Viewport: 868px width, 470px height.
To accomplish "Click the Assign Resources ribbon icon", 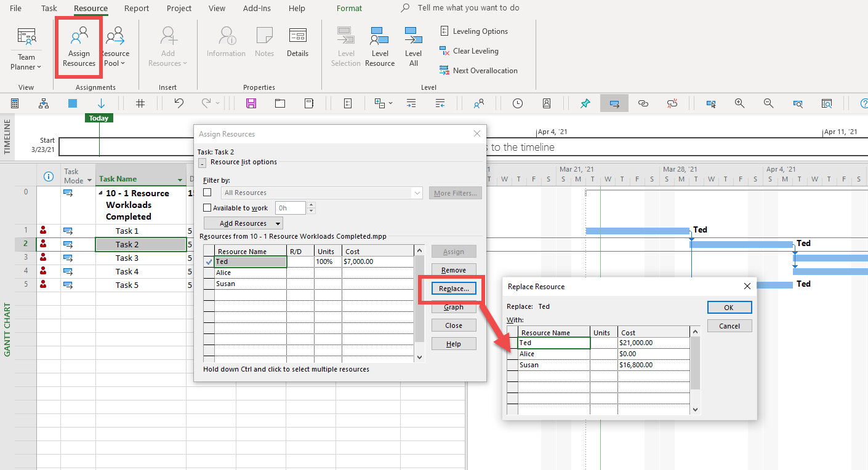I will click(79, 47).
